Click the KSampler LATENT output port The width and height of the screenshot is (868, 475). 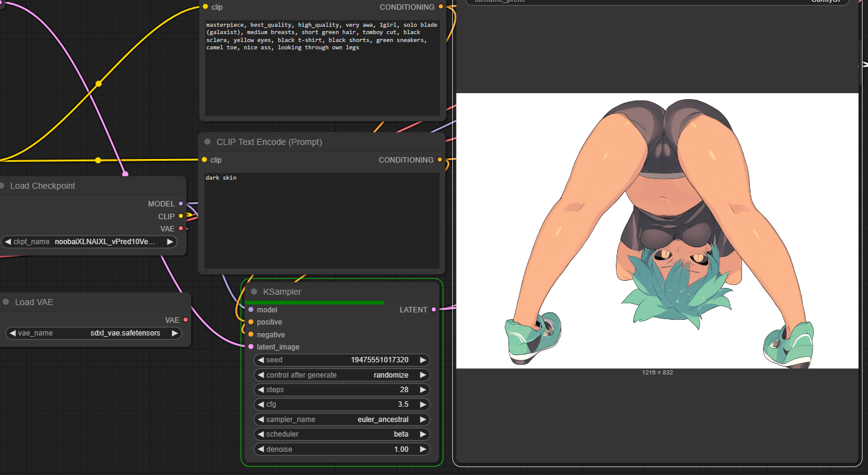433,309
